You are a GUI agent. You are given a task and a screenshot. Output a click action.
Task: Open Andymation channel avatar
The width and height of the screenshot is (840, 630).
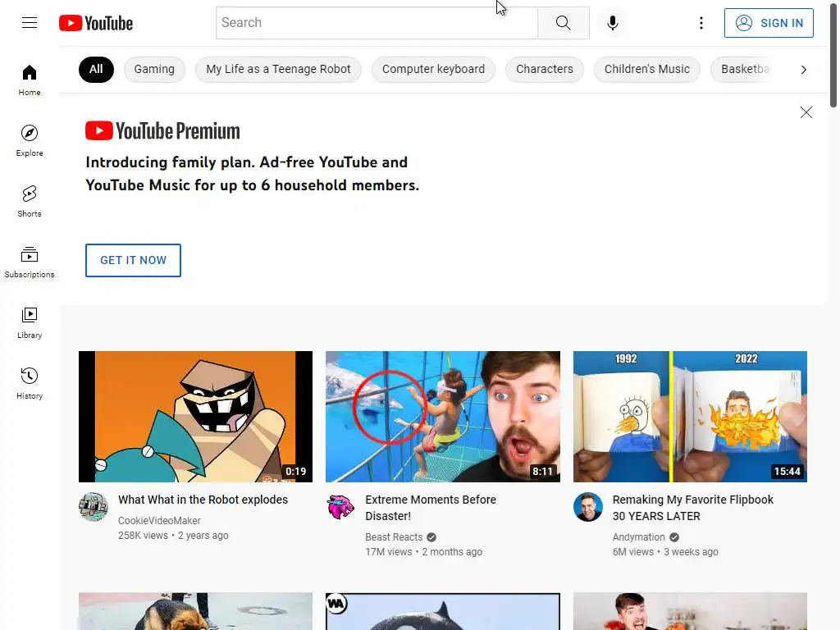tap(587, 507)
